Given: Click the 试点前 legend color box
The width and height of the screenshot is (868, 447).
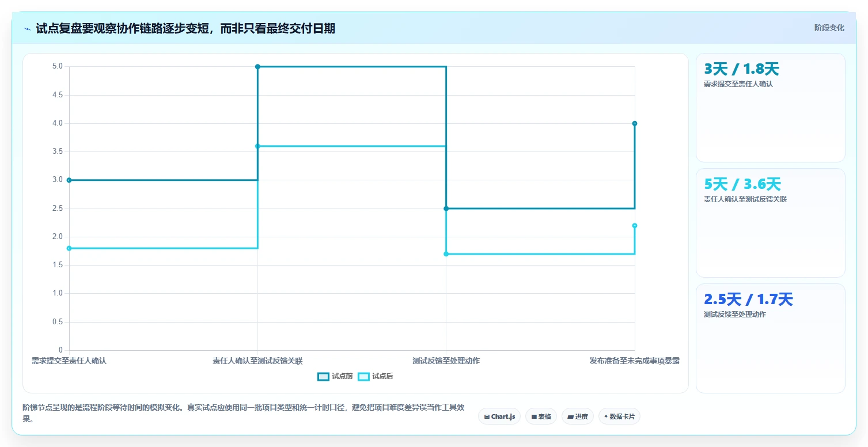Looking at the screenshot, I should (323, 376).
